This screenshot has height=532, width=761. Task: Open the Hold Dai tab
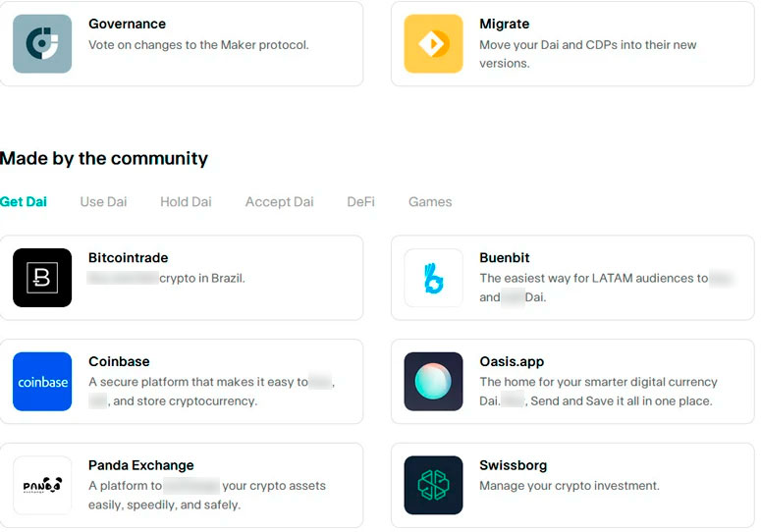[186, 202]
